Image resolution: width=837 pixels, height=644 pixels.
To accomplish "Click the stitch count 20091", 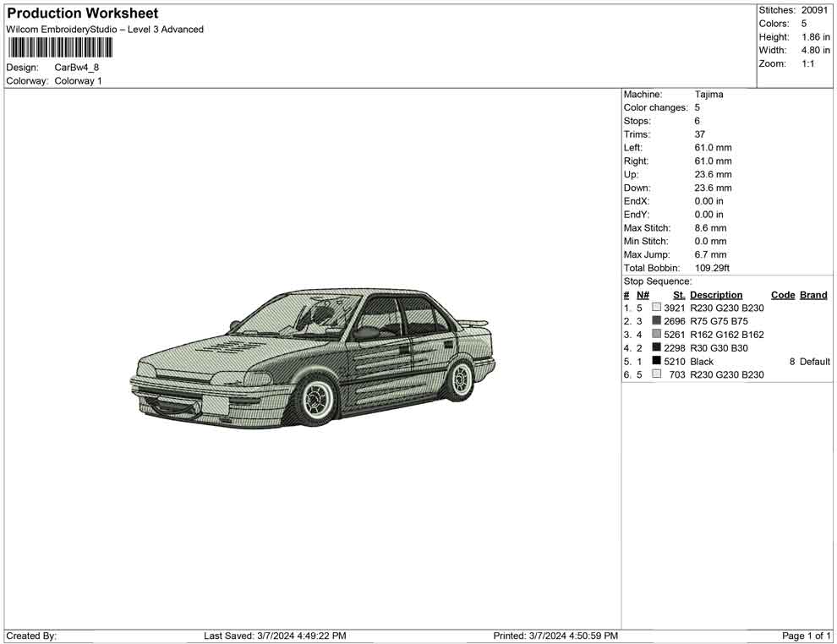I will 814,10.
